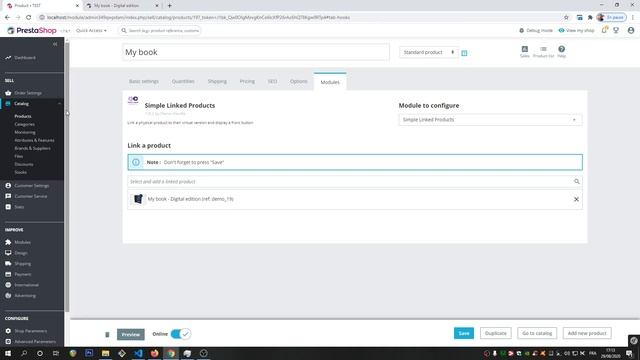
Task: Switch to the Quantities tab
Action: (183, 81)
